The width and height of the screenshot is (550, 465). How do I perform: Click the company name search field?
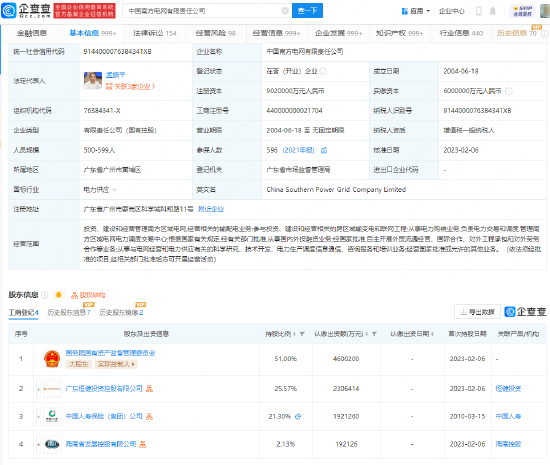[x=203, y=11]
